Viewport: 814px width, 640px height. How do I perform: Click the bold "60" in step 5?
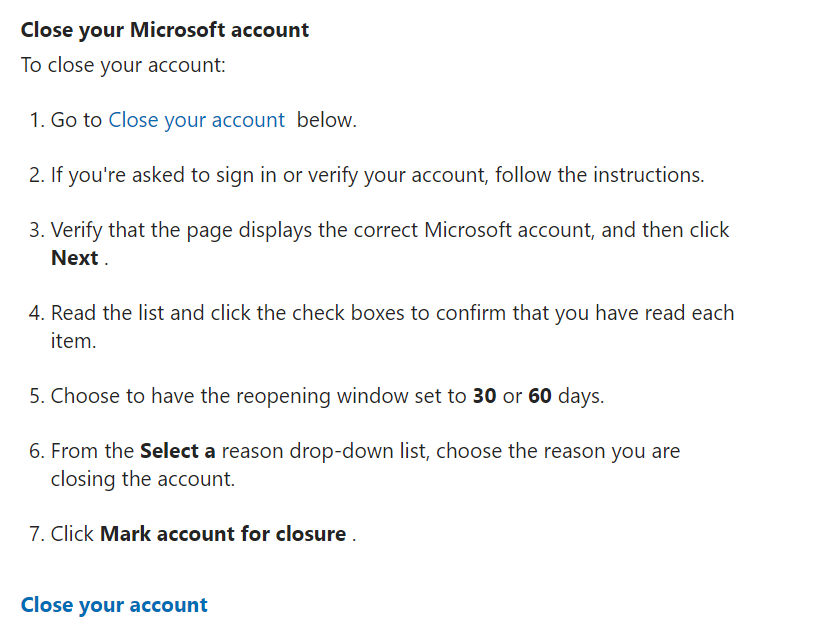(540, 396)
